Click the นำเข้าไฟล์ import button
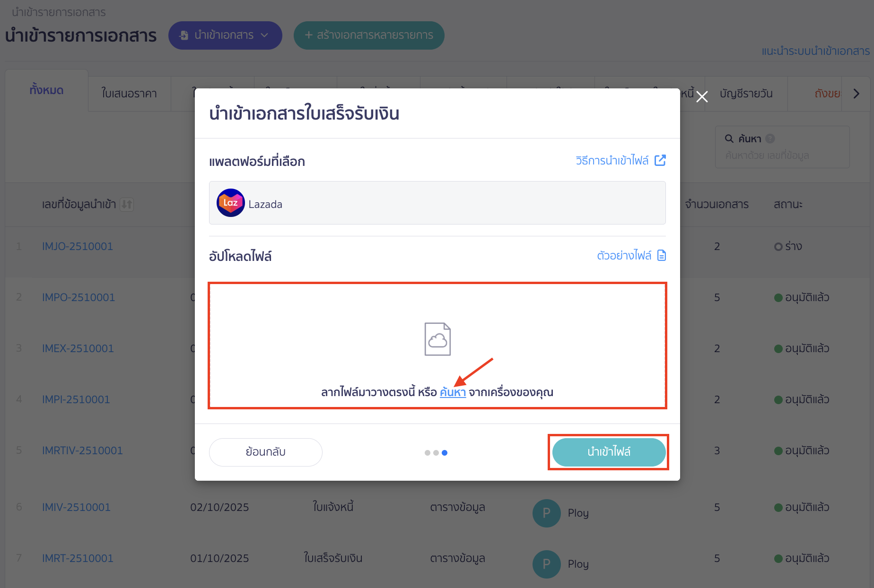874x588 pixels. tap(609, 452)
